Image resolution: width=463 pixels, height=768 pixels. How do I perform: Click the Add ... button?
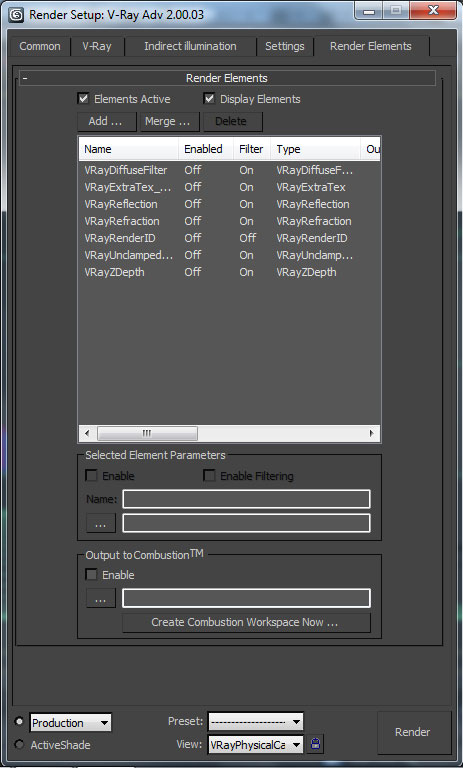click(x=106, y=121)
